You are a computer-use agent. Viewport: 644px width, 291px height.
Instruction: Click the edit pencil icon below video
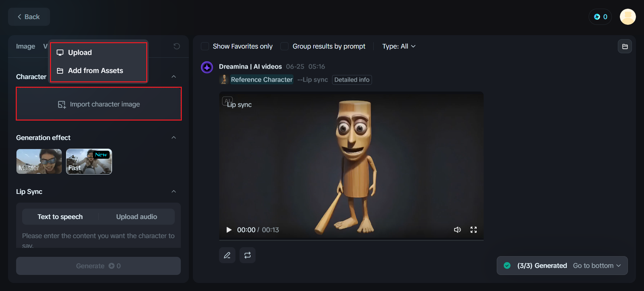click(x=227, y=255)
